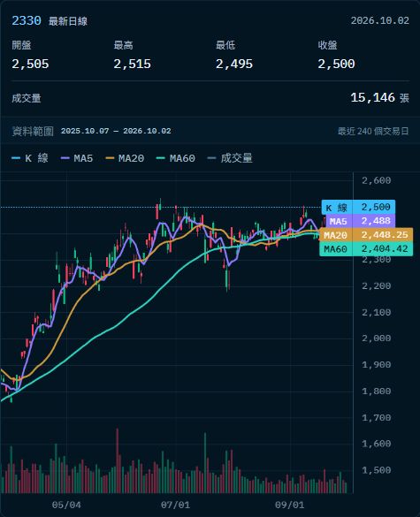Screen dimensions: 420x517
Task: Toggle MA20 line in legend
Action: pos(125,158)
